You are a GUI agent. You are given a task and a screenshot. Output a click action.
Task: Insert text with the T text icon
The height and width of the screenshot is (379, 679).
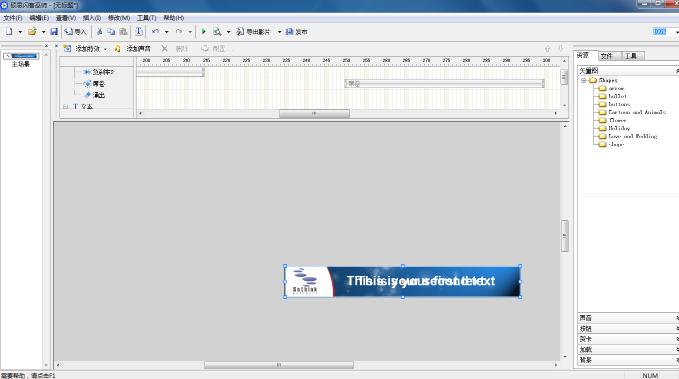139,32
